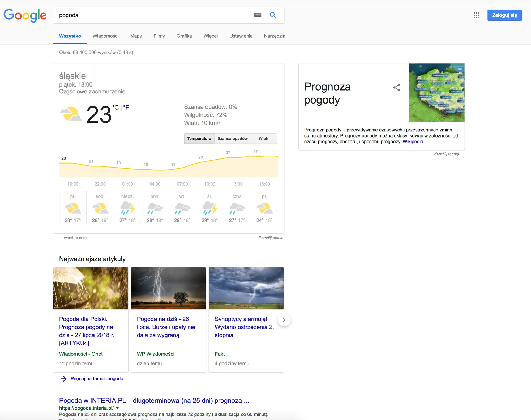
Task: Open the Wikipedia link in the knowledge panel
Action: (413, 142)
